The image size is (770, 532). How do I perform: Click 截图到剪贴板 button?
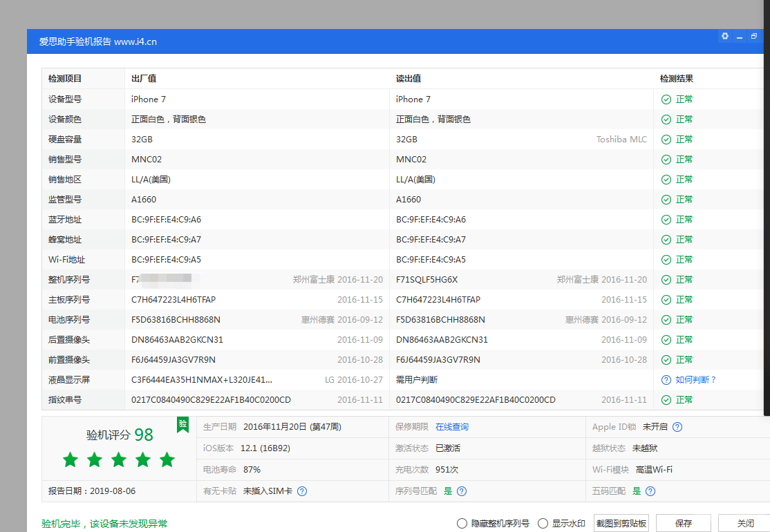coord(621,524)
